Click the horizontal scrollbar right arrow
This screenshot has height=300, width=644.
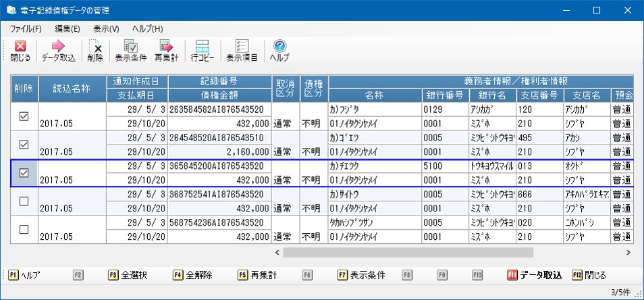[627, 252]
